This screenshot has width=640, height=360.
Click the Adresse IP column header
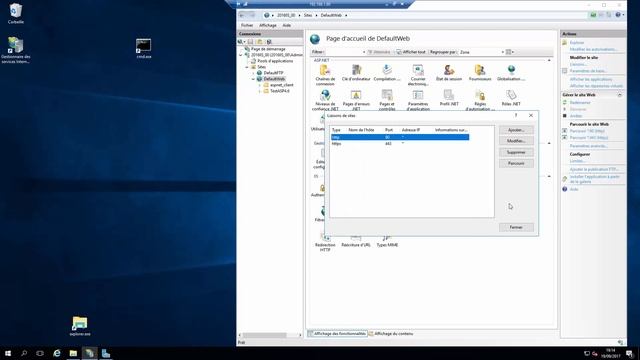(411, 130)
